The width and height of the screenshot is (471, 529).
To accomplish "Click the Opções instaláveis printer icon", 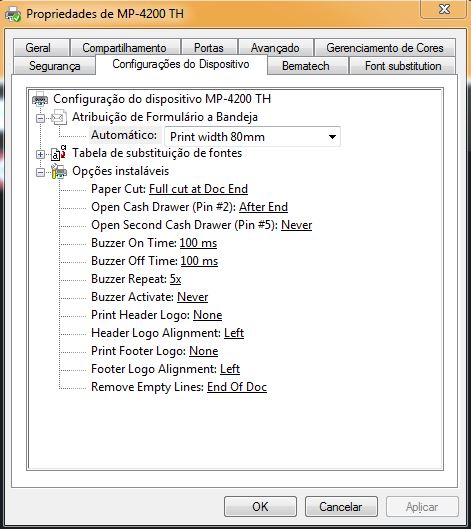I will click(59, 171).
